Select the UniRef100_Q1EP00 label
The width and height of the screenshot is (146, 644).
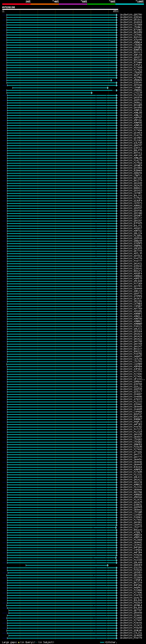[131, 100]
